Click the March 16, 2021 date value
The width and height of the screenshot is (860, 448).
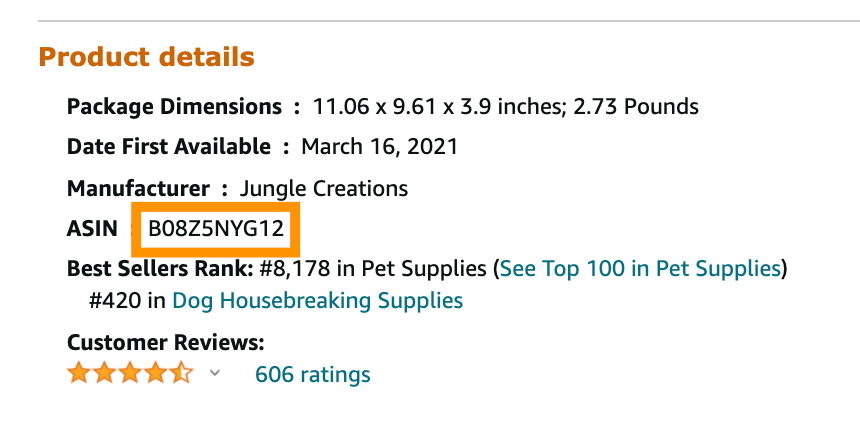pyautogui.click(x=380, y=147)
